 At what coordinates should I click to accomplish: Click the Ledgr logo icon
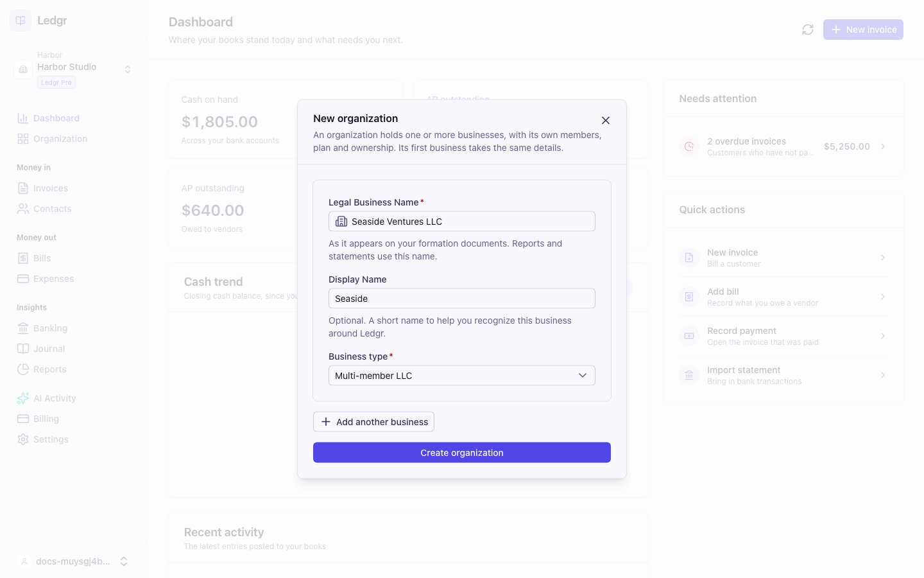21,21
